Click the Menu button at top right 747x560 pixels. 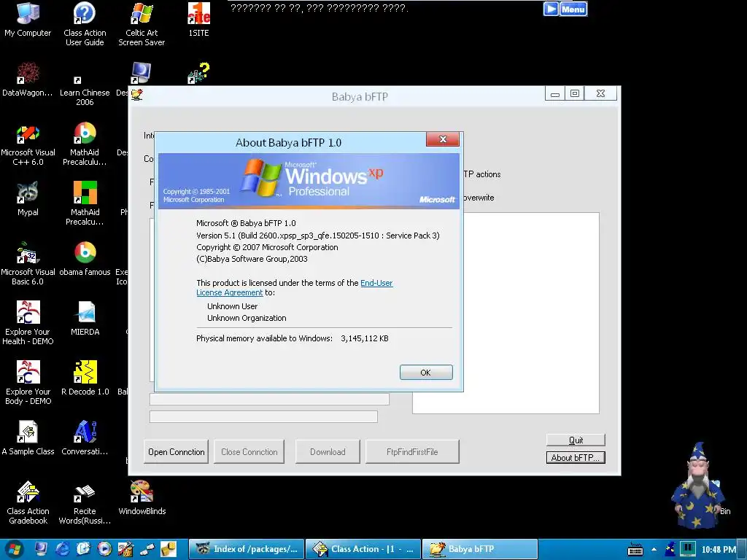pos(573,9)
